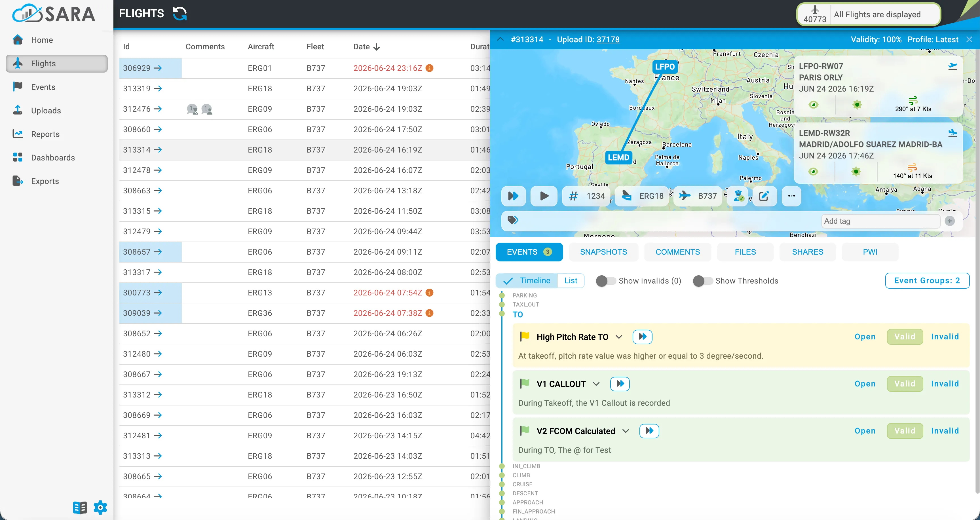Click the info icon on flight 300773 date
980x520 pixels.
click(x=430, y=293)
